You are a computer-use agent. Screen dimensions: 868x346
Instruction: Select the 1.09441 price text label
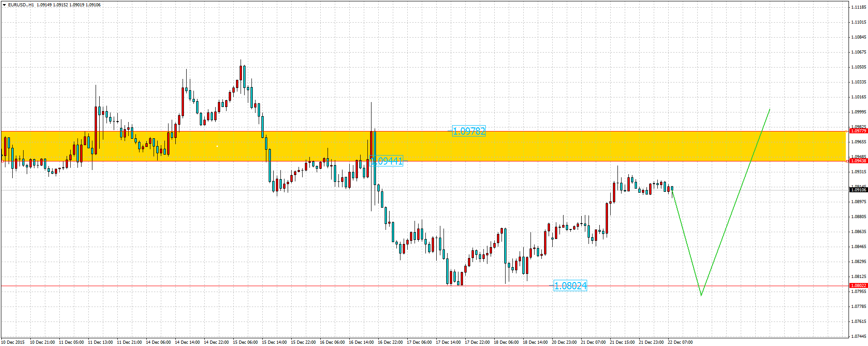point(386,161)
